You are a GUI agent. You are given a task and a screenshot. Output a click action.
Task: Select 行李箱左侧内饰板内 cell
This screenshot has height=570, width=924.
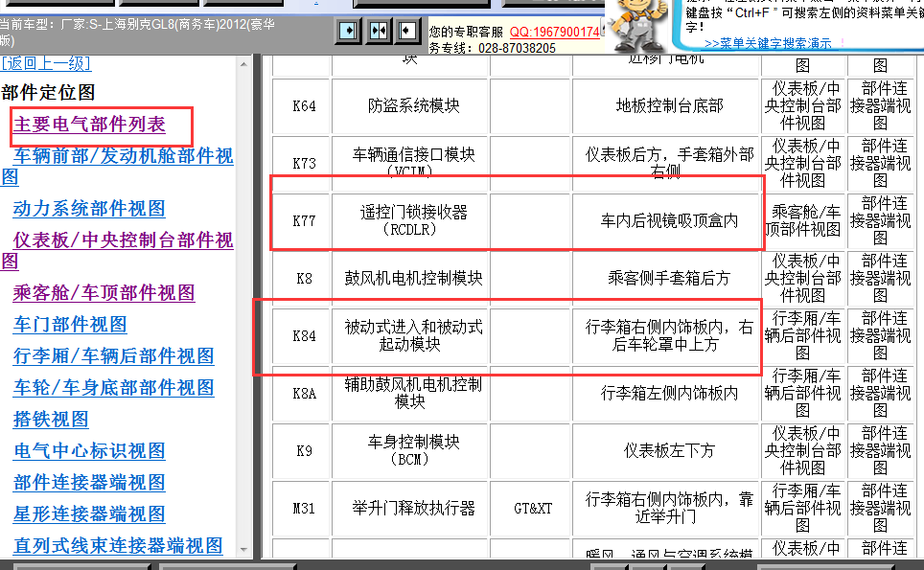(x=666, y=394)
